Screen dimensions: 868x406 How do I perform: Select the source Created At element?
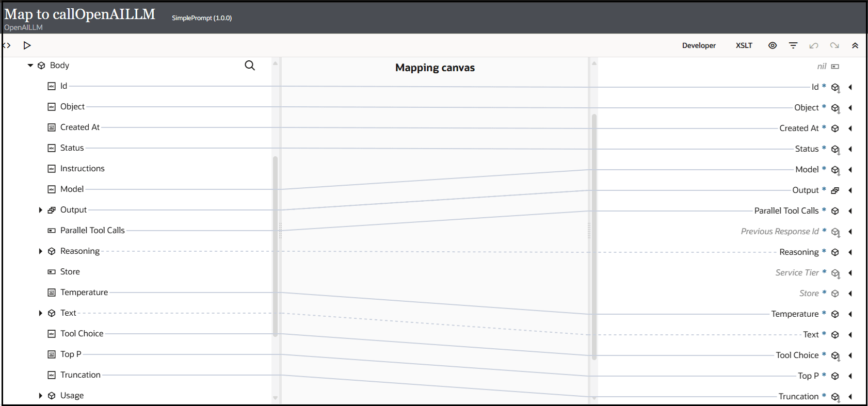pyautogui.click(x=80, y=127)
